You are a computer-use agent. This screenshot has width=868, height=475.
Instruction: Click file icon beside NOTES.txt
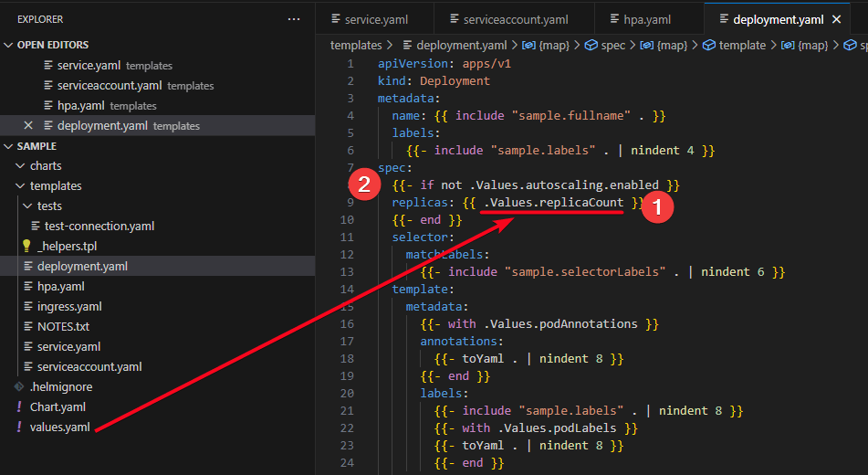[28, 326]
